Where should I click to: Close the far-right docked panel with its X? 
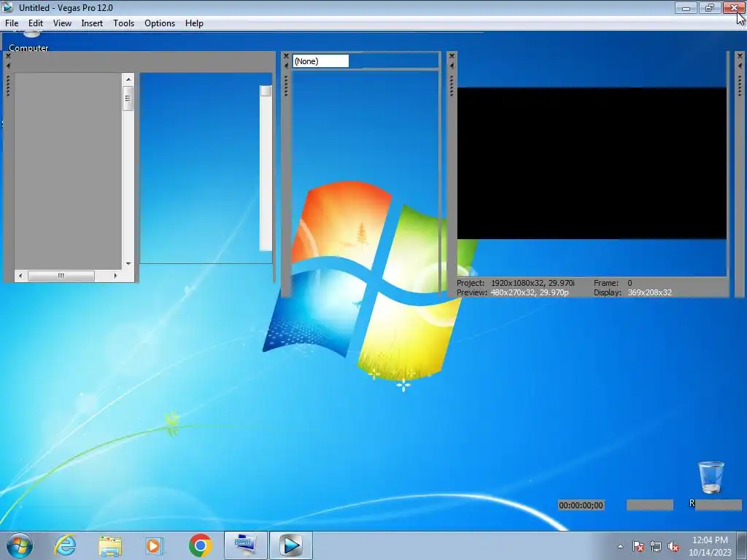point(740,56)
